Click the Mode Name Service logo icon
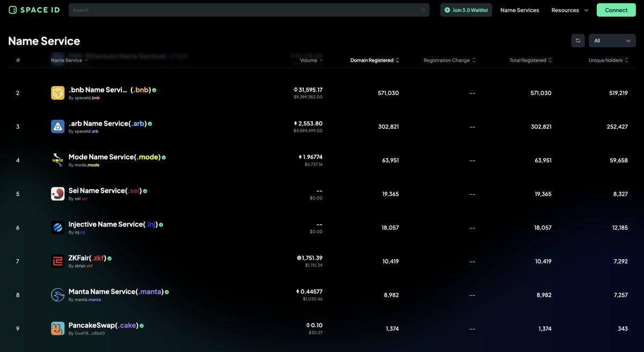The width and height of the screenshot is (644, 352). point(58,160)
